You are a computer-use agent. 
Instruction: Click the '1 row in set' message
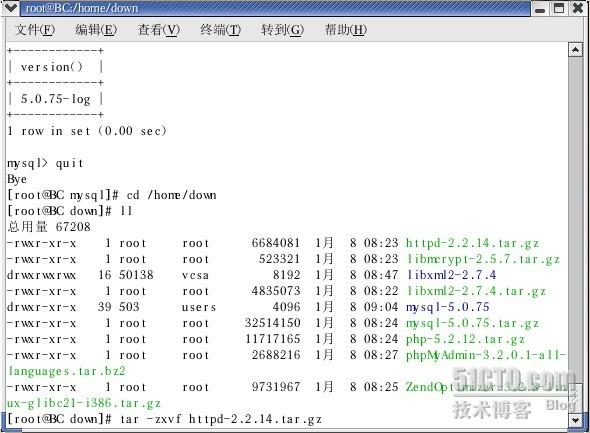(x=87, y=131)
